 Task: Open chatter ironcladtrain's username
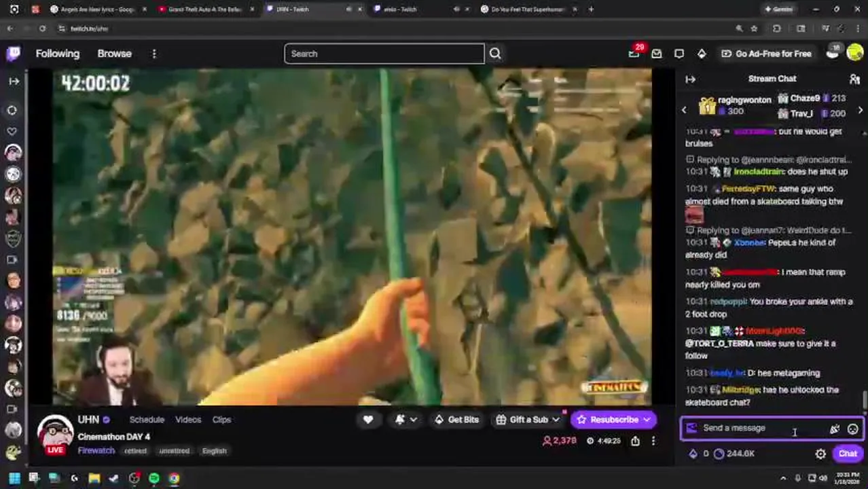point(759,172)
